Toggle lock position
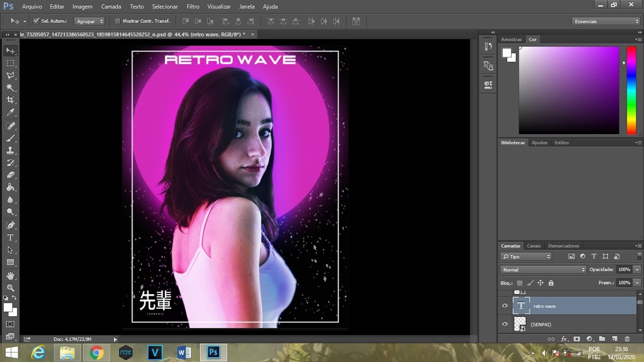This screenshot has width=644, height=362. pyautogui.click(x=540, y=283)
